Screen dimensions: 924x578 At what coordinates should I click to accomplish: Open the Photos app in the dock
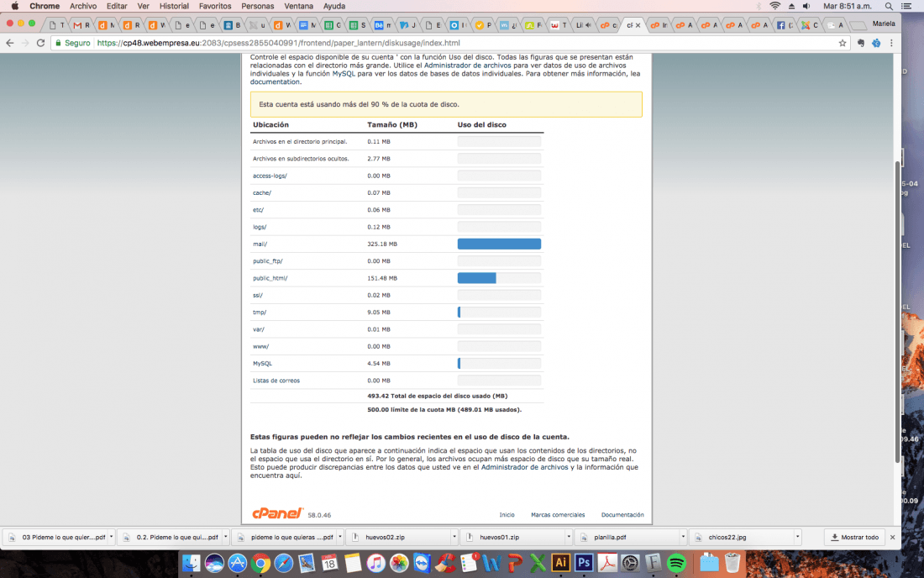399,563
